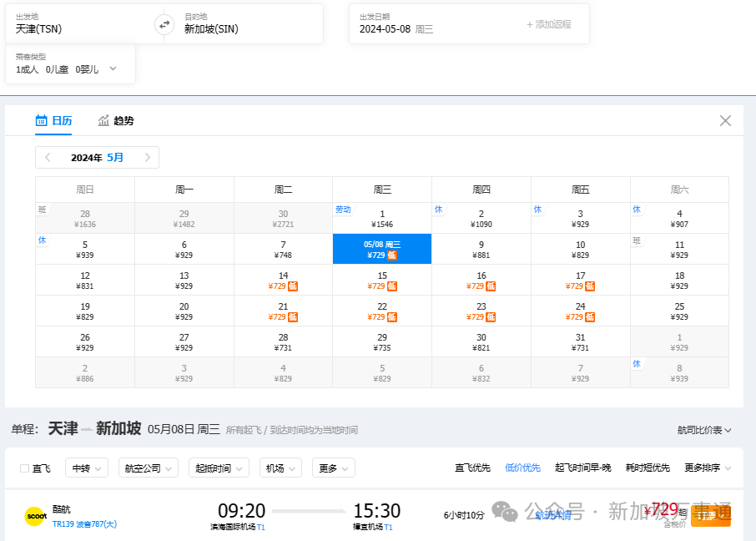Screen dimensions: 756x541
Task: Select June 6 priced ¥832
Action: point(481,372)
